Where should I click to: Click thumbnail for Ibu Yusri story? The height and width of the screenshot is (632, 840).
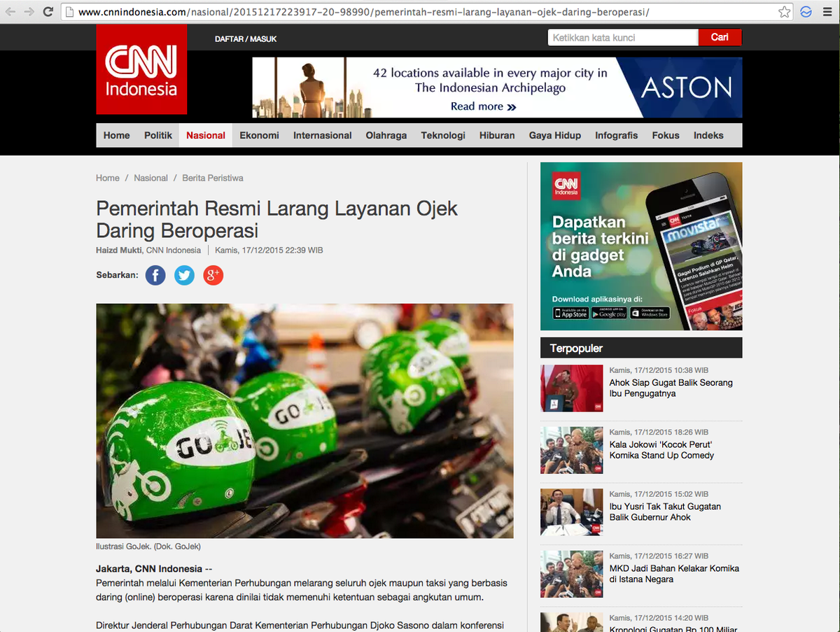point(571,512)
